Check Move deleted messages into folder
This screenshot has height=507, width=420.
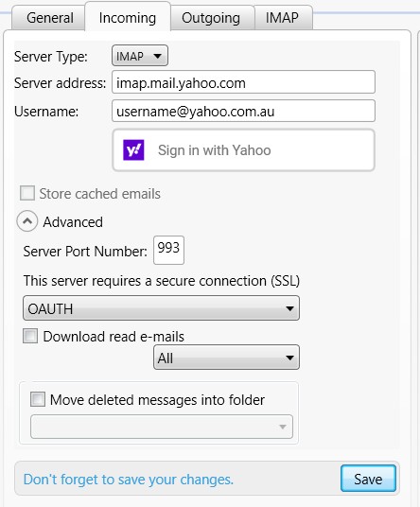[x=38, y=399]
